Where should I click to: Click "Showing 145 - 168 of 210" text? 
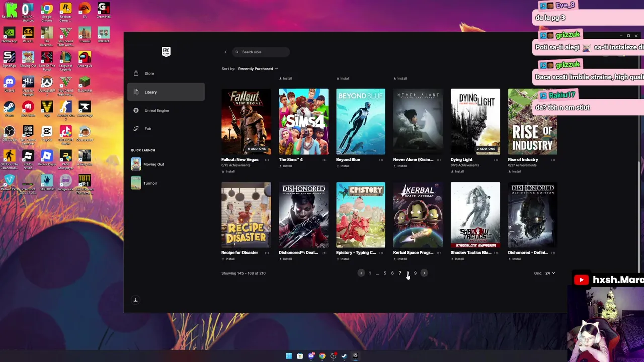pyautogui.click(x=244, y=273)
